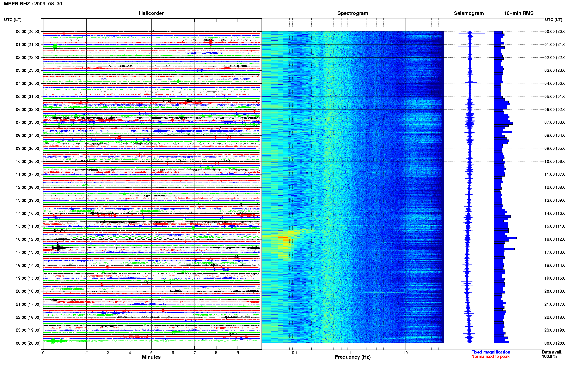Click the 'MBFR BHZ : 2009-08-30' title
Screen dimensions: 588x368
33,4
